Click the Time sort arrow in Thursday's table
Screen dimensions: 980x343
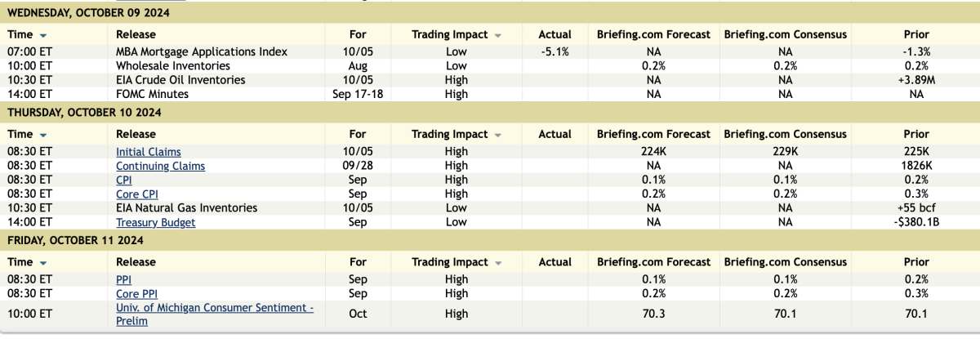[x=43, y=135]
